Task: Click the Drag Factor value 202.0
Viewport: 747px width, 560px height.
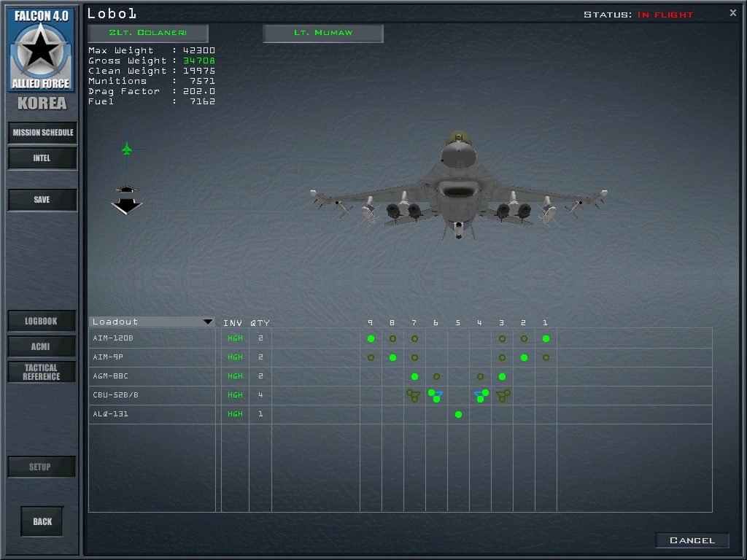Action: point(199,91)
